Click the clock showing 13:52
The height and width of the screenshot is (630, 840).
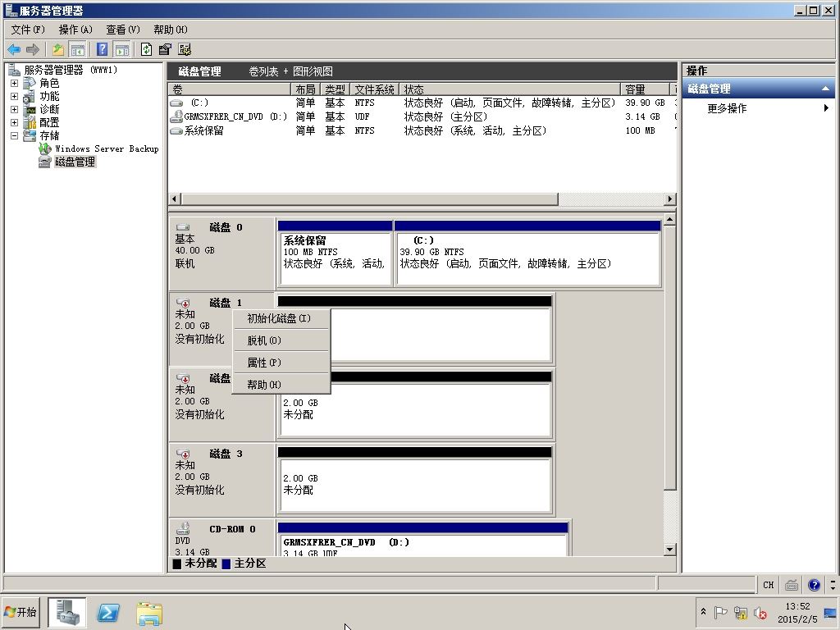tap(797, 606)
